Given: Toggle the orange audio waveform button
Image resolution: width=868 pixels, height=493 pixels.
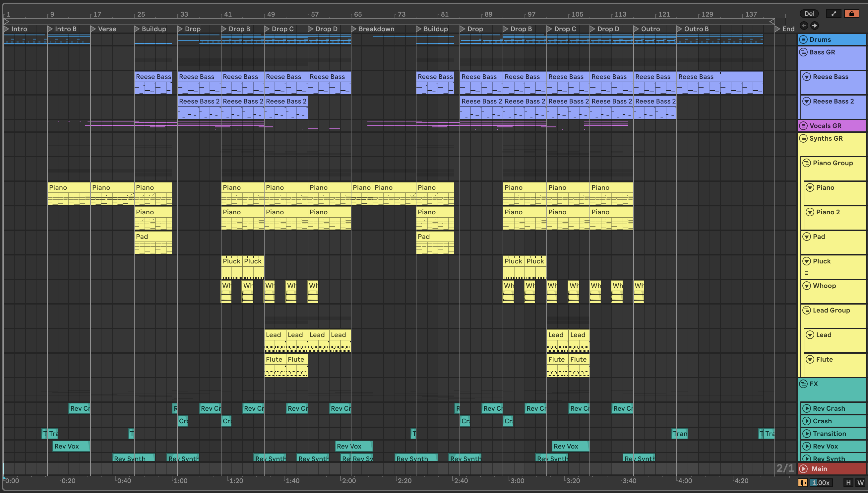Looking at the screenshot, I should (x=802, y=482).
